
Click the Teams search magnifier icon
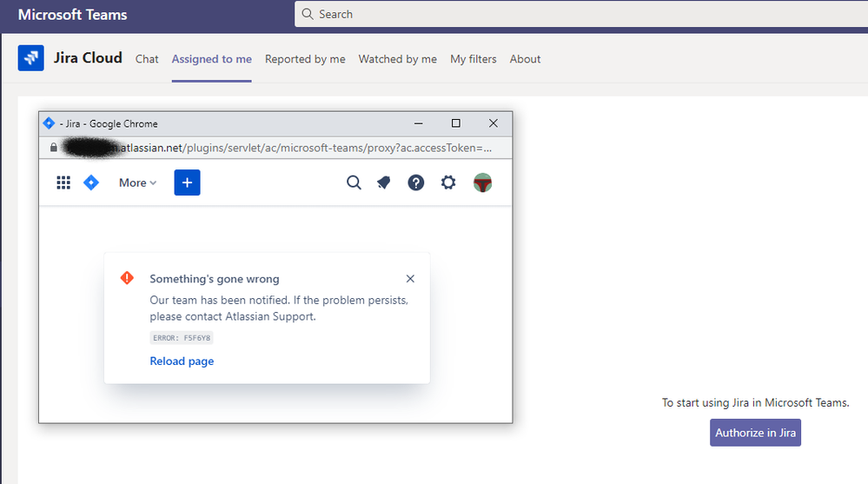pyautogui.click(x=308, y=14)
